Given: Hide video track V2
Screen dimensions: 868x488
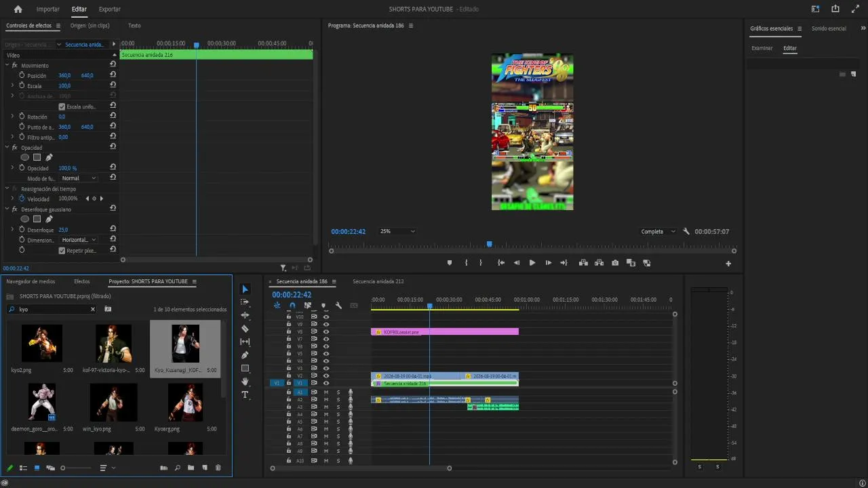Looking at the screenshot, I should [x=326, y=375].
